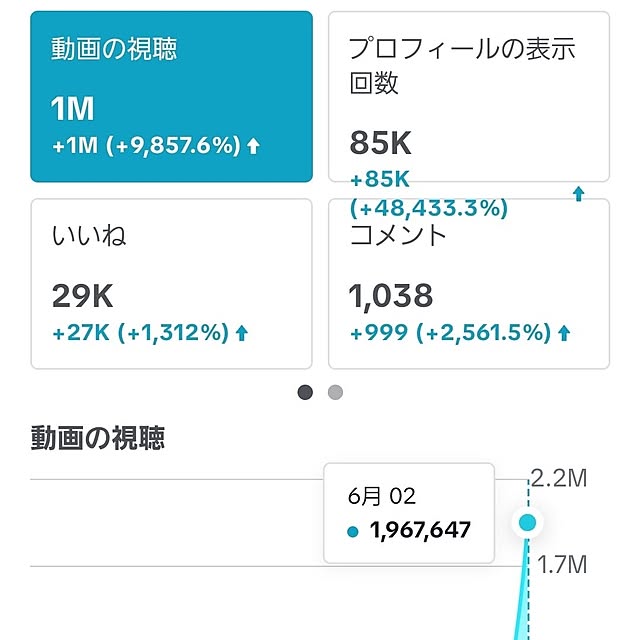
Task: Click the up arrow next to +2,561.5%
Action: tap(564, 333)
